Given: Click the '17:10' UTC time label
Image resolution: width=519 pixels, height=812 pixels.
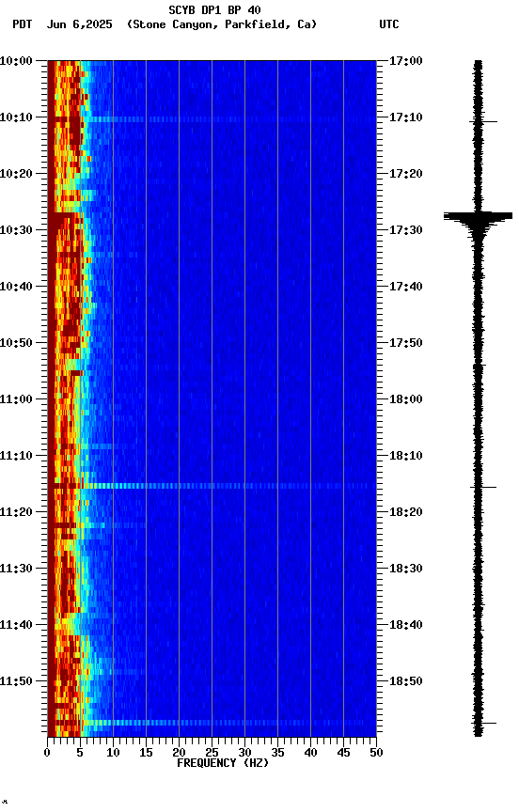Looking at the screenshot, I should 406,117.
